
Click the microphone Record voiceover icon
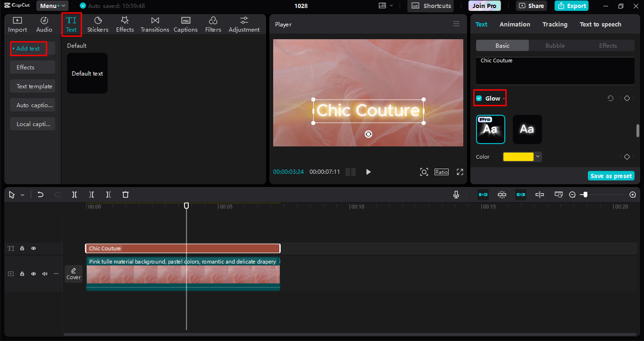[456, 194]
